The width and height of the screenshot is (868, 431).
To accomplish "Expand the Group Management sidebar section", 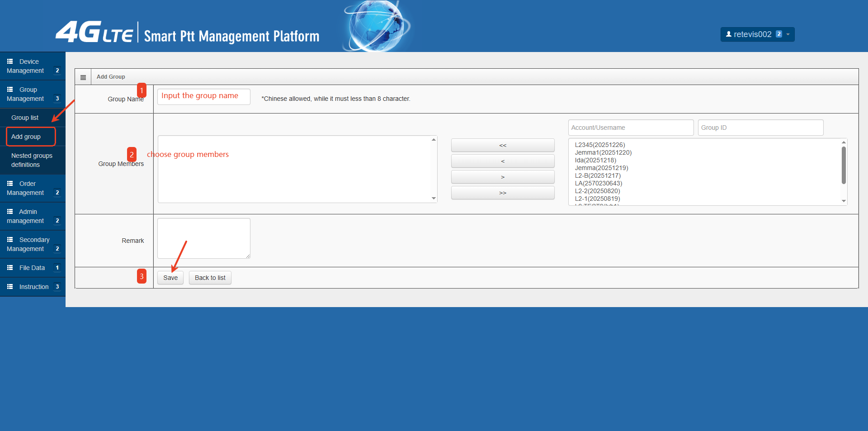I will coord(32,94).
